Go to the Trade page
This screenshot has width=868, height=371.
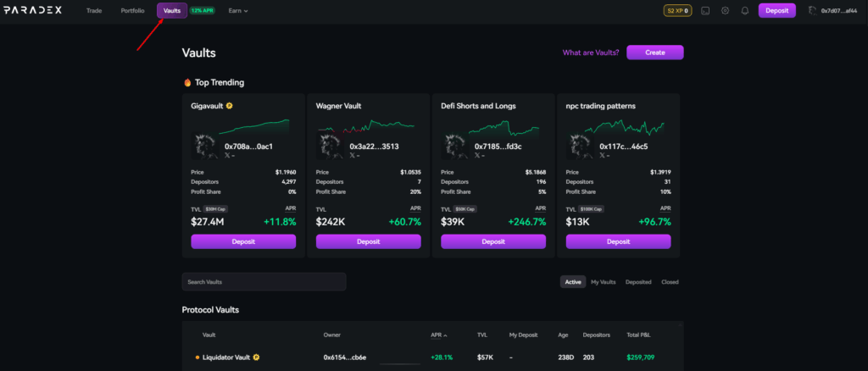click(94, 10)
